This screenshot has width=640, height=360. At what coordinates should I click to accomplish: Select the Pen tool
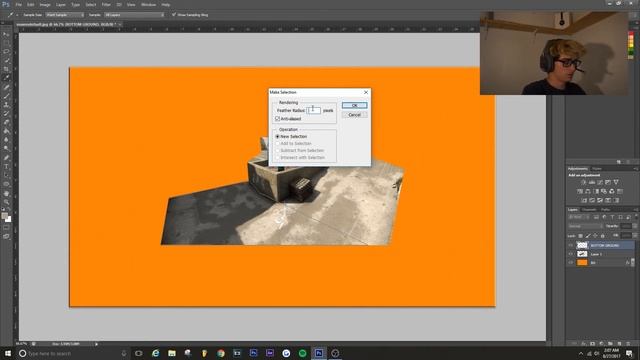pyautogui.click(x=6, y=158)
